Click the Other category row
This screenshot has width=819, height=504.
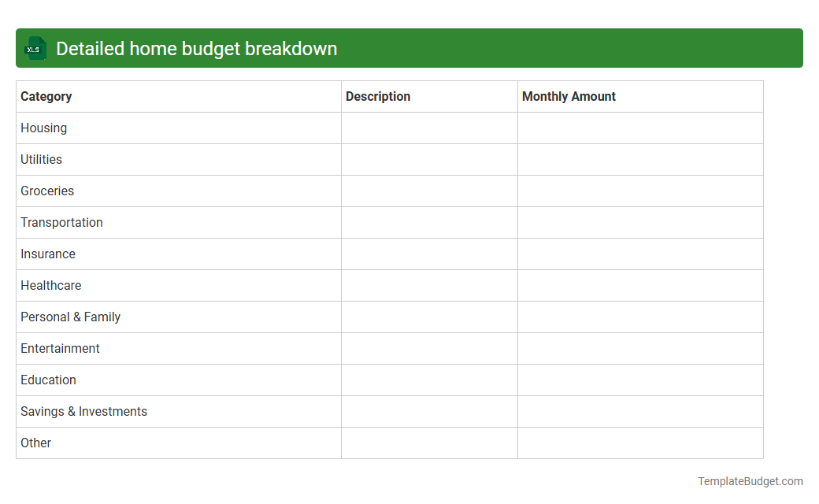[x=35, y=443]
